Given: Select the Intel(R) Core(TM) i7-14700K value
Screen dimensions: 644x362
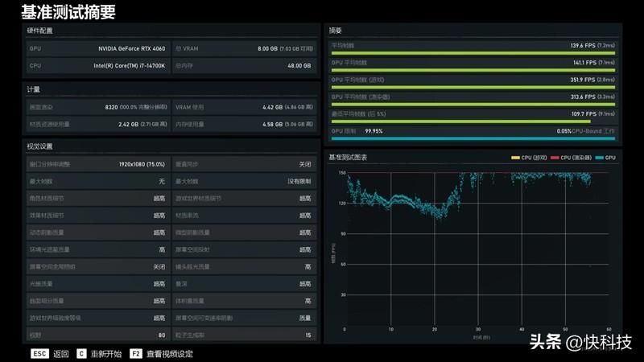Looking at the screenshot, I should click(x=130, y=66).
